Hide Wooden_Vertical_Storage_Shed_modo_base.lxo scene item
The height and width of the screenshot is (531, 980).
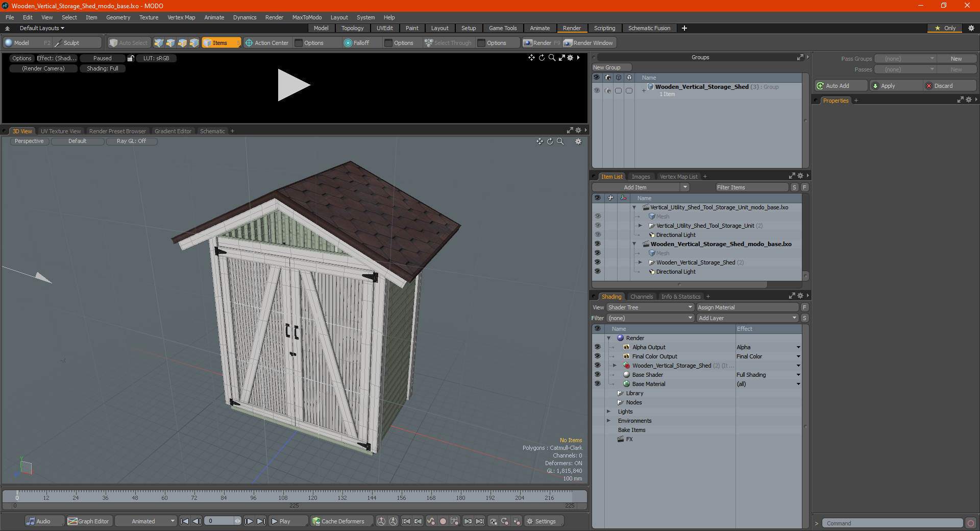tap(597, 244)
